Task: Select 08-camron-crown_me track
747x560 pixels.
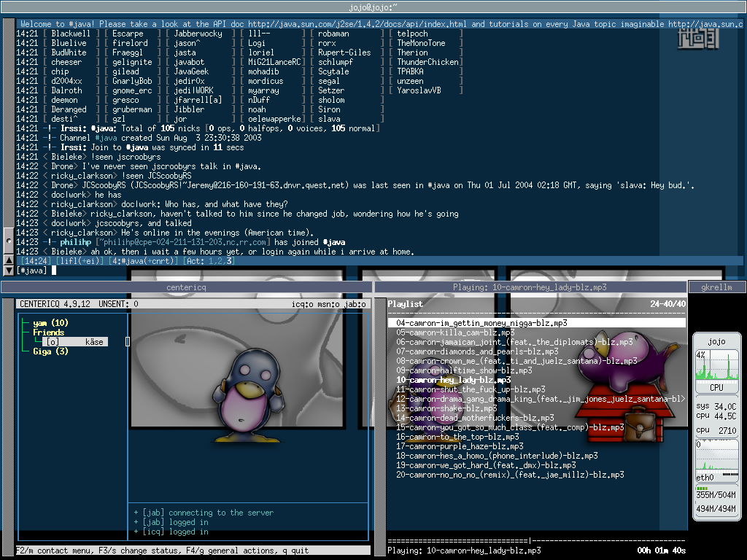Action: tap(516, 361)
